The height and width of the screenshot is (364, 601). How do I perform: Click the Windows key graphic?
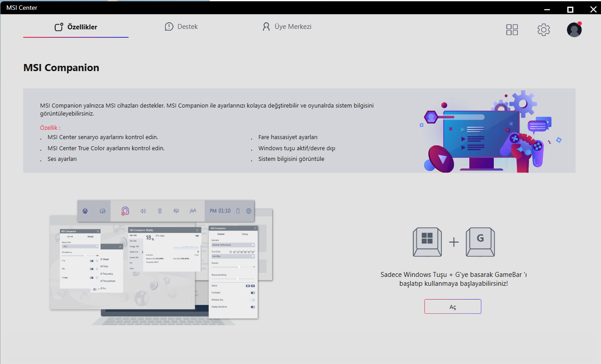pos(427,242)
